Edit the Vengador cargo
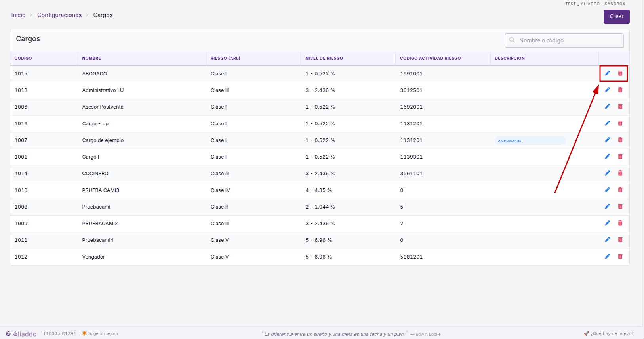644x339 pixels. [x=607, y=257]
